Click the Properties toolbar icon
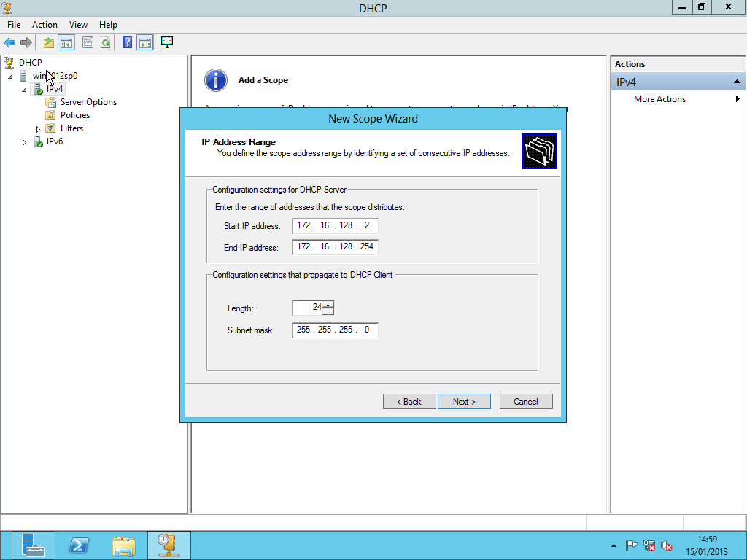Image resolution: width=747 pixels, height=560 pixels. click(88, 43)
